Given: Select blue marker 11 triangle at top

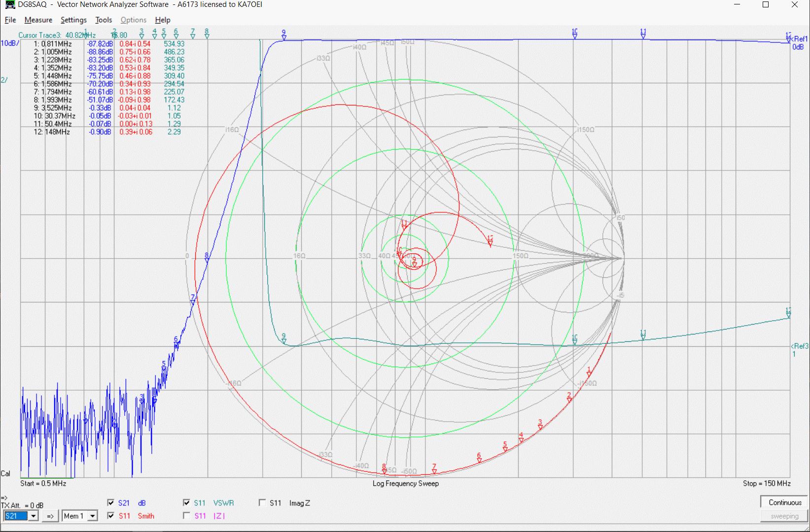Looking at the screenshot, I should [x=643, y=34].
